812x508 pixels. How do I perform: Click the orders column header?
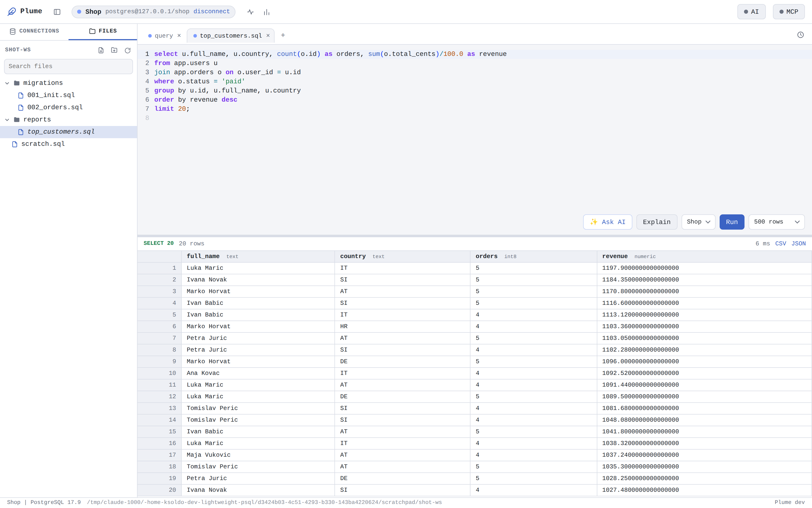(533, 256)
